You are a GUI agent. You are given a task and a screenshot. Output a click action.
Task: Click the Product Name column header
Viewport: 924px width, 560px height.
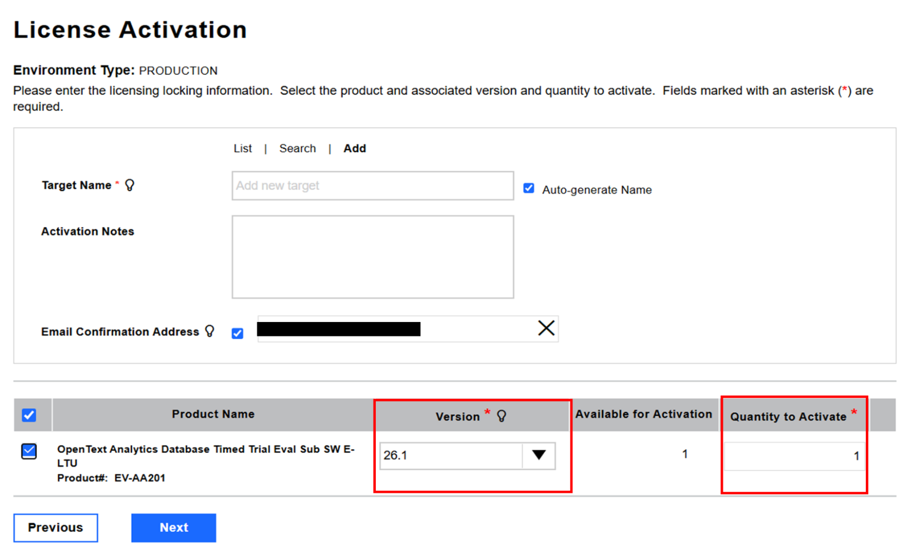(x=213, y=414)
